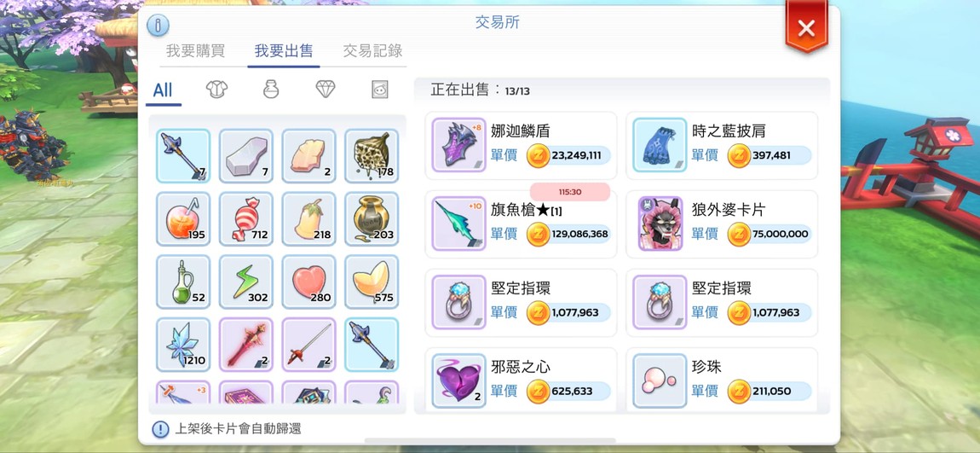Viewport: 980px width, 453px height.
Task: Select the equipment armor filter icon
Action: point(216,90)
